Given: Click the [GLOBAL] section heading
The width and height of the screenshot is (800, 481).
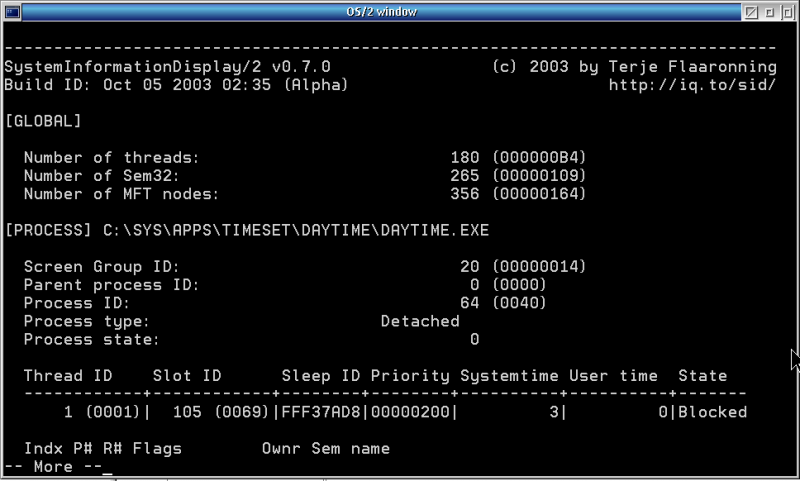Looking at the screenshot, I should point(43,121).
